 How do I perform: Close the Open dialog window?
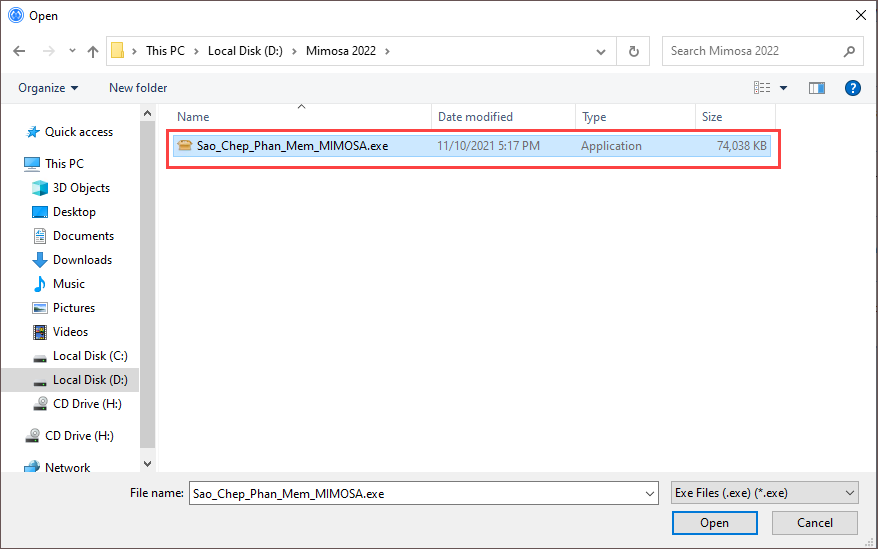point(861,15)
